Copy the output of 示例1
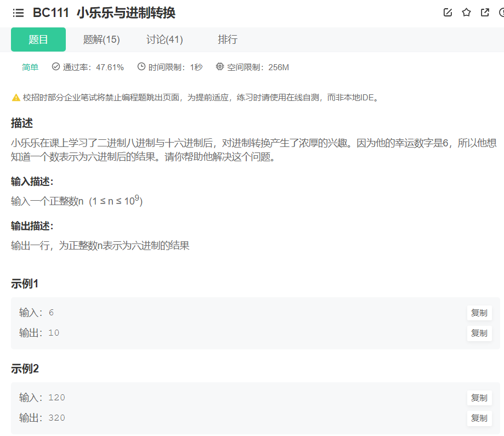Image resolution: width=504 pixels, height=436 pixels. pyautogui.click(x=479, y=333)
